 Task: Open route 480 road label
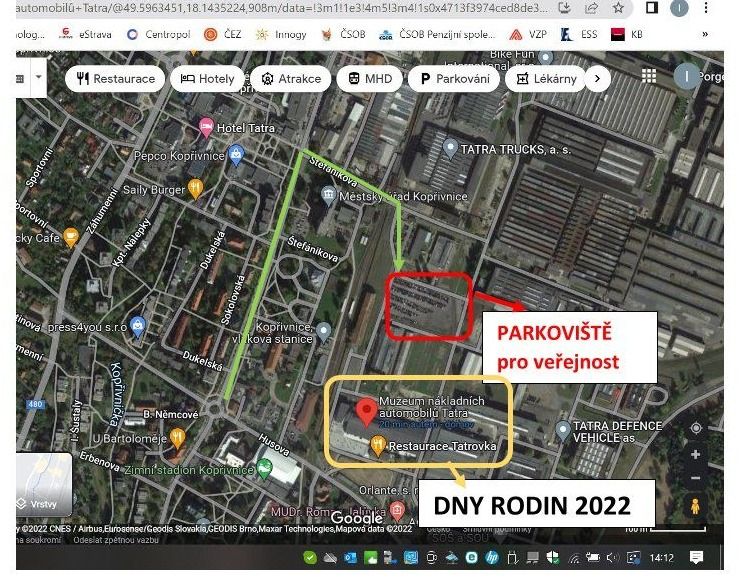(x=35, y=404)
